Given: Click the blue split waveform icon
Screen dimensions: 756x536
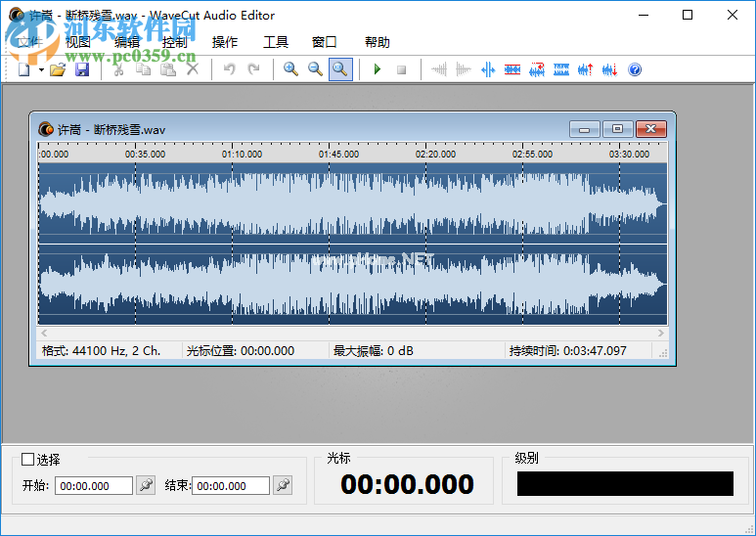Looking at the screenshot, I should 488,69.
